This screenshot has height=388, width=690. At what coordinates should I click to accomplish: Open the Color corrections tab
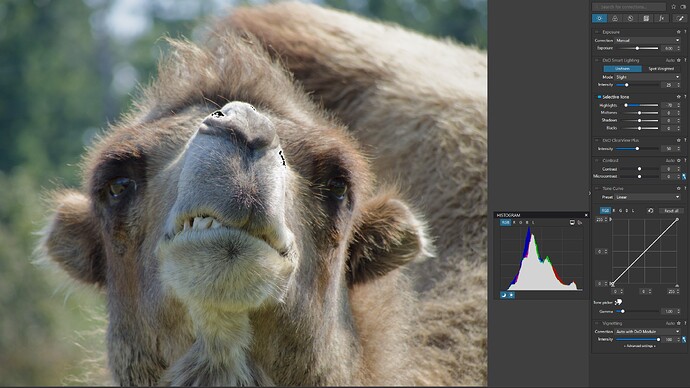click(x=615, y=18)
